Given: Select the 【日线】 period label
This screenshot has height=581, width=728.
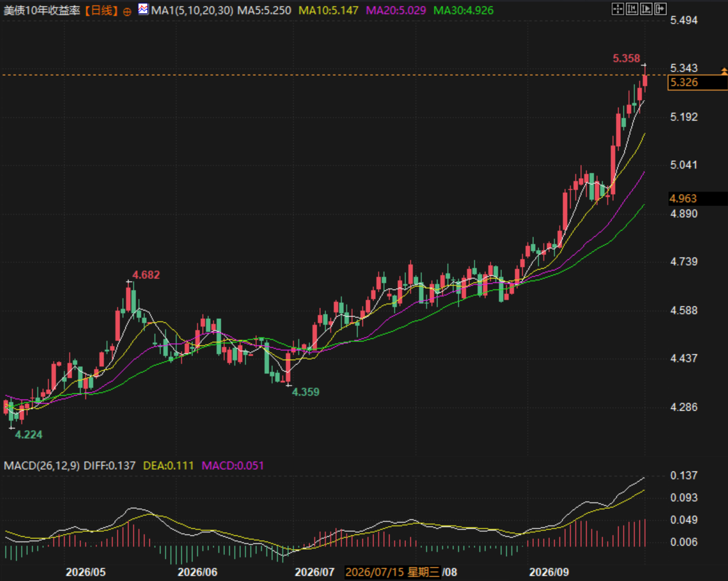Looking at the screenshot, I should click(101, 11).
